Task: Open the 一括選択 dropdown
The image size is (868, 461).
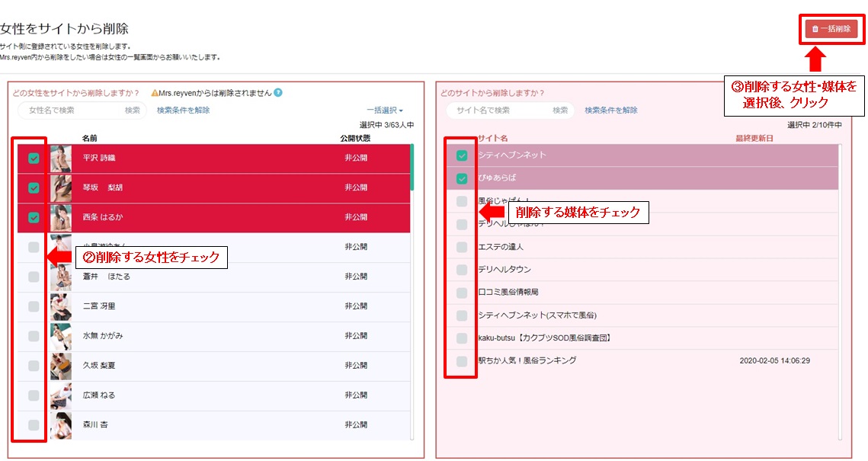Action: coord(385,110)
